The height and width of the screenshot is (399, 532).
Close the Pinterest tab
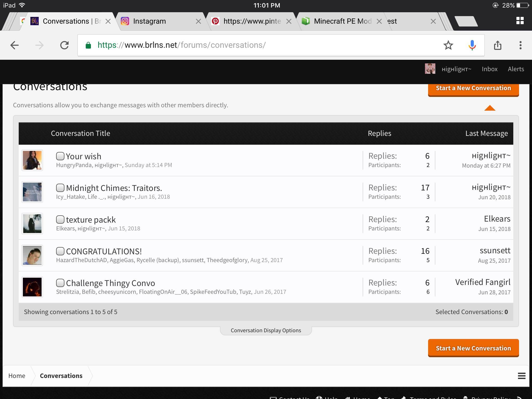pos(289,21)
